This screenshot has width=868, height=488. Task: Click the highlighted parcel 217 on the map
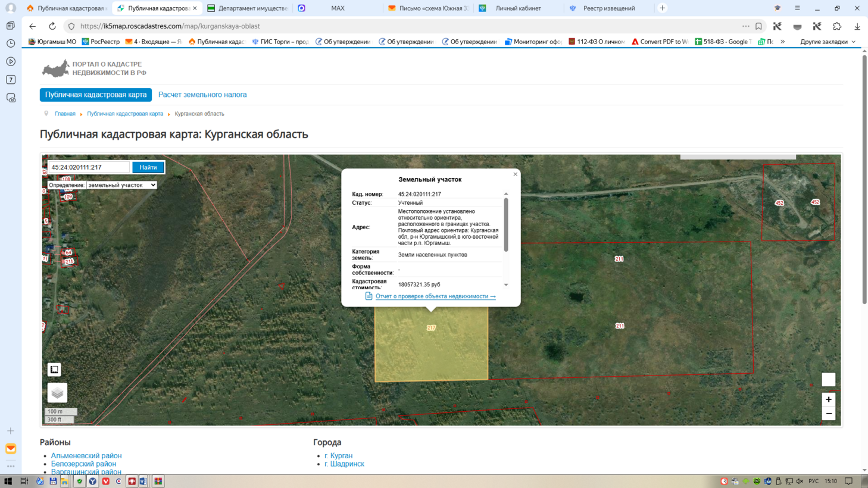(431, 345)
